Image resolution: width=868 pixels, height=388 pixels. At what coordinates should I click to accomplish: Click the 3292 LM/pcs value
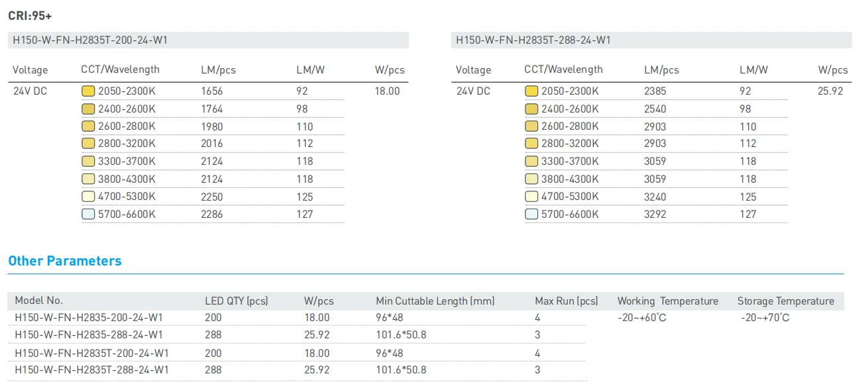[x=655, y=215]
